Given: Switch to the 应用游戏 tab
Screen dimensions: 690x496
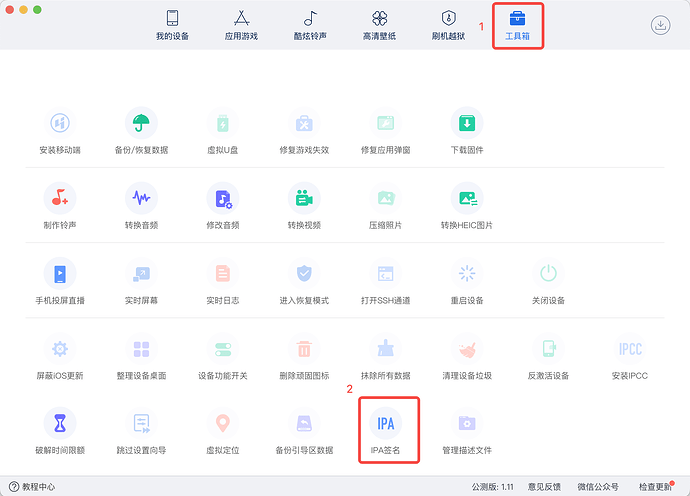Looking at the screenshot, I should [241, 25].
